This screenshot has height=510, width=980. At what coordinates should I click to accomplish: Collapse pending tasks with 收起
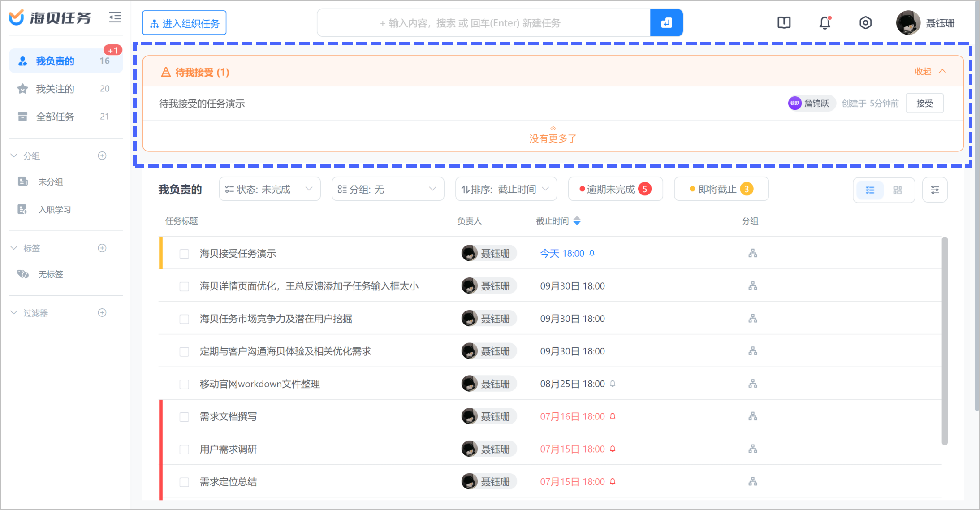930,71
